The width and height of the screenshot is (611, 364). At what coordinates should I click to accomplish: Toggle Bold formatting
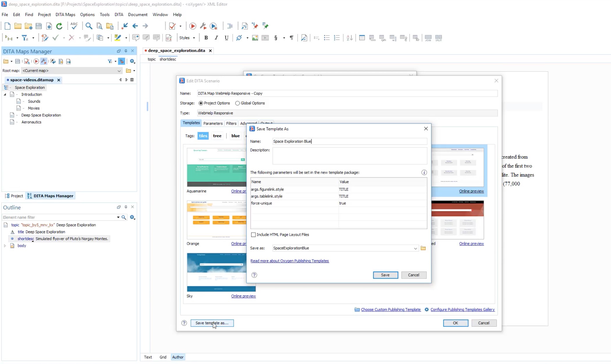206,38
